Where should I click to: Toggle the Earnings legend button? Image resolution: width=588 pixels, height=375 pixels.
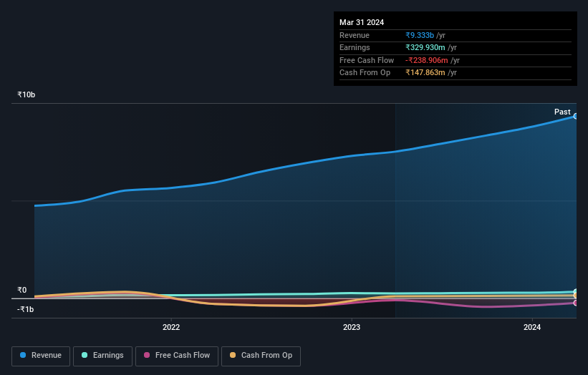pyautogui.click(x=102, y=356)
